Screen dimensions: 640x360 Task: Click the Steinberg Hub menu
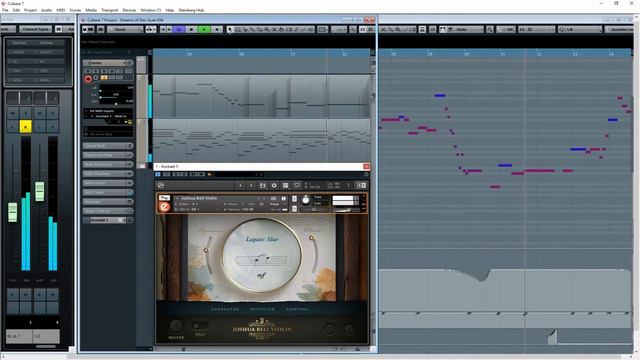pyautogui.click(x=191, y=10)
